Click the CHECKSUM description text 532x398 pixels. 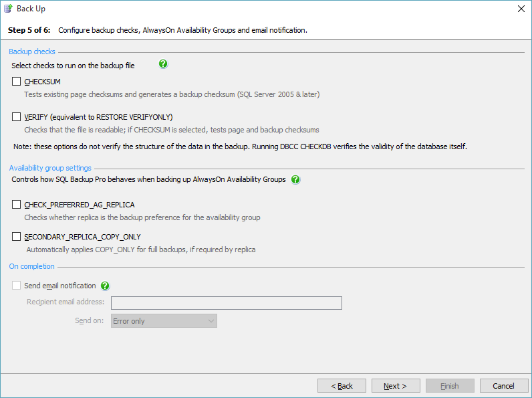(x=172, y=94)
